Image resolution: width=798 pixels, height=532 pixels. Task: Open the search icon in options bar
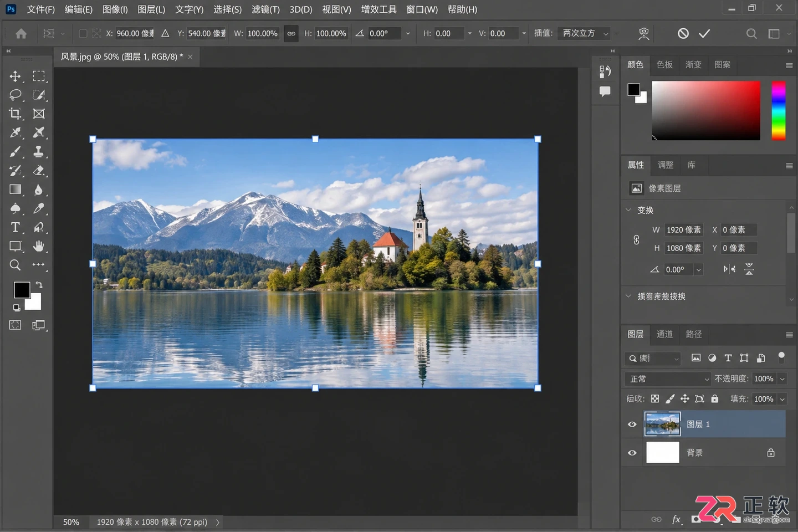(x=751, y=34)
